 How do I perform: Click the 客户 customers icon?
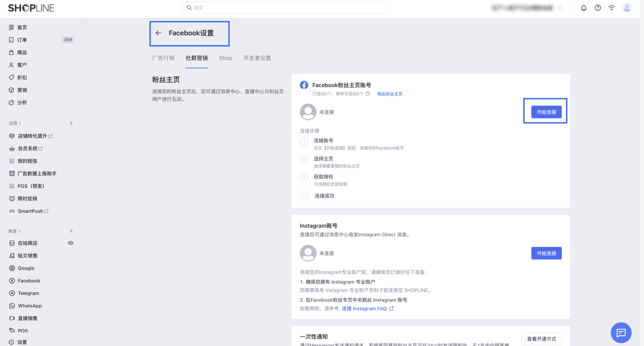(x=11, y=65)
